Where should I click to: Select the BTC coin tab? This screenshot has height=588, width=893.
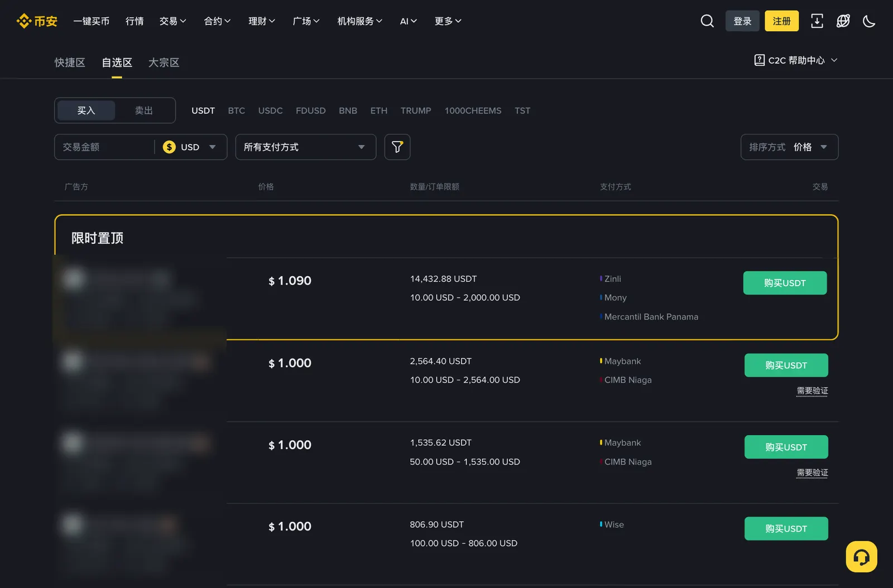[237, 110]
